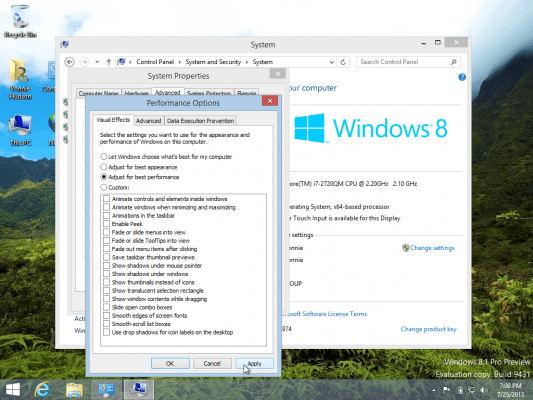Click the Back arrow in System window
The width and height of the screenshot is (533, 400).
[69, 62]
